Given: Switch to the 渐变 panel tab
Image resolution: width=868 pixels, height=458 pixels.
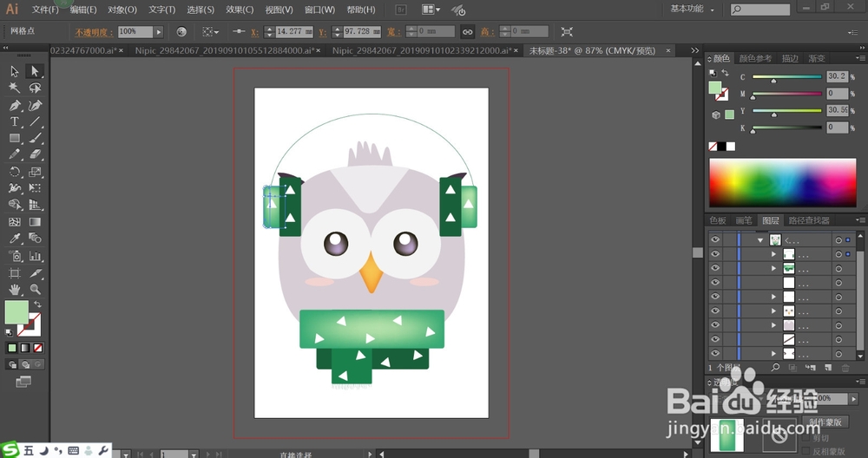Looking at the screenshot, I should pos(817,59).
